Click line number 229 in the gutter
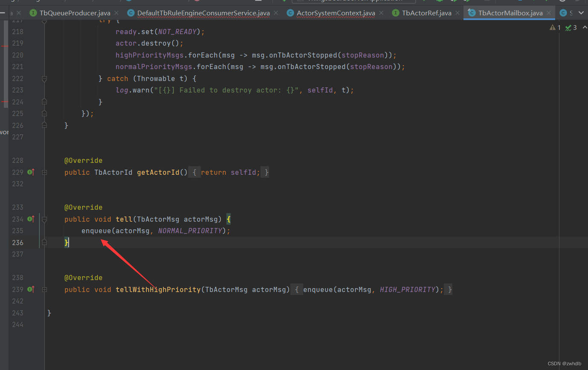588x370 pixels. click(x=18, y=172)
